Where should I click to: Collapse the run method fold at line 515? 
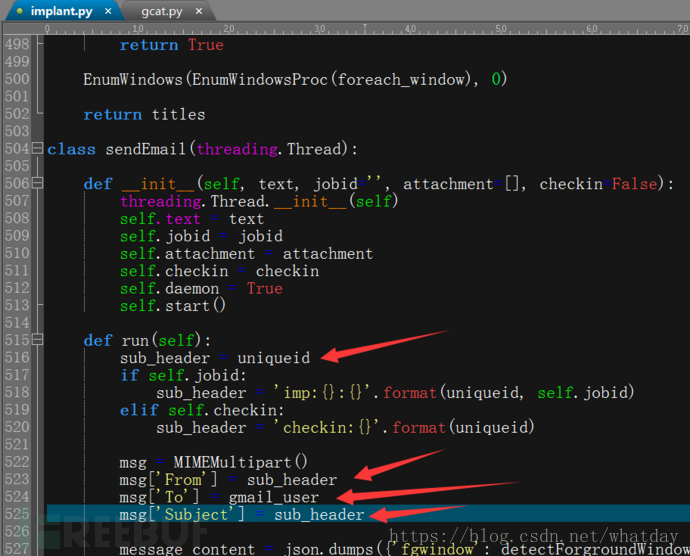[38, 340]
